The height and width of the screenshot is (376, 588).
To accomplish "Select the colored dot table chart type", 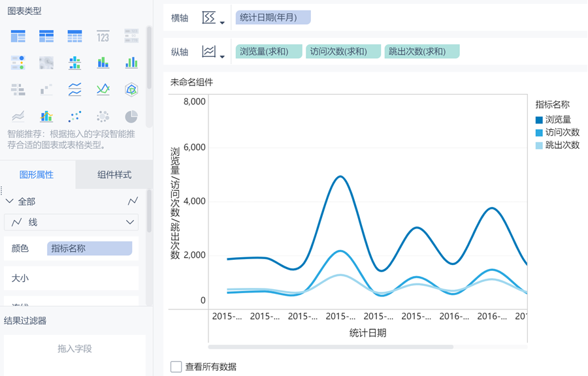I will tap(18, 63).
